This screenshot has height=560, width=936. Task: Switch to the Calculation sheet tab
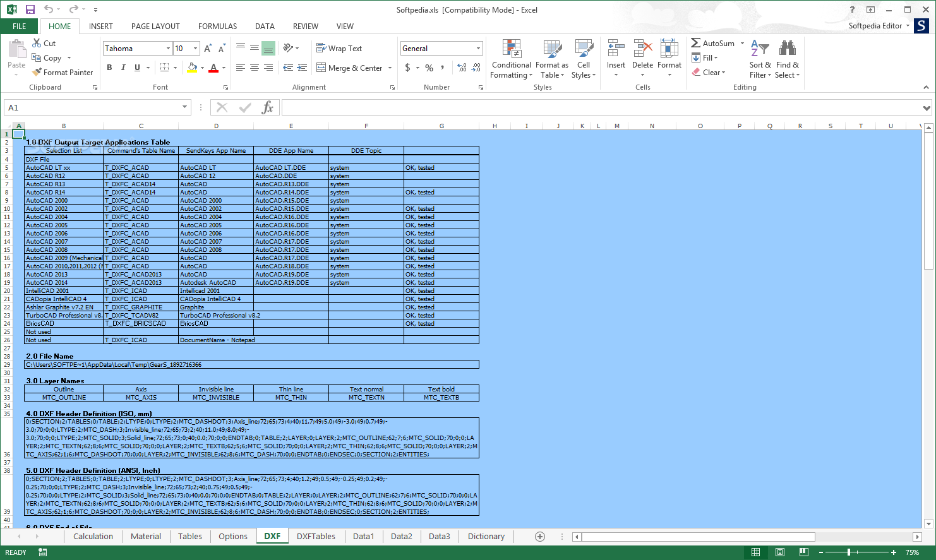click(x=93, y=537)
